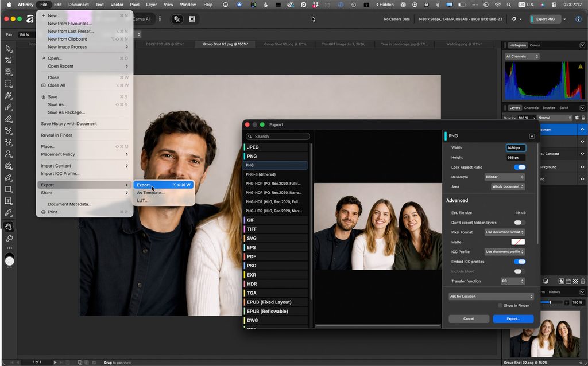This screenshot has height=366, width=588.
Task: Open more tools ellipsis in toolbar
Action: 9,248
